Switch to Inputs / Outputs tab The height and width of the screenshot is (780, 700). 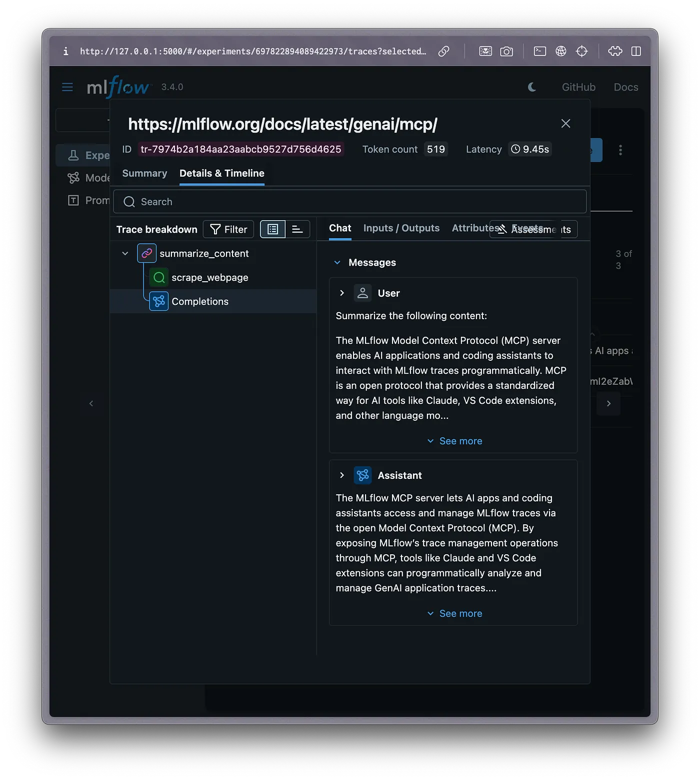401,228
